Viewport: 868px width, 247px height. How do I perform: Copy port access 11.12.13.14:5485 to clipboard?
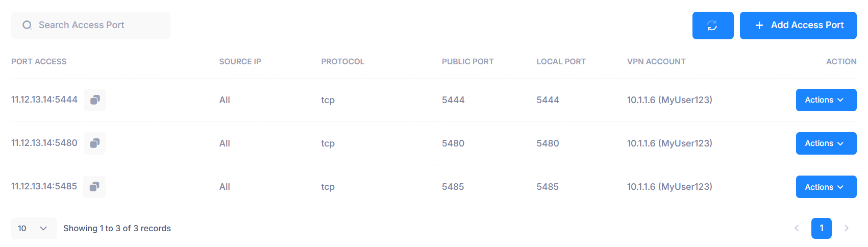point(94,187)
